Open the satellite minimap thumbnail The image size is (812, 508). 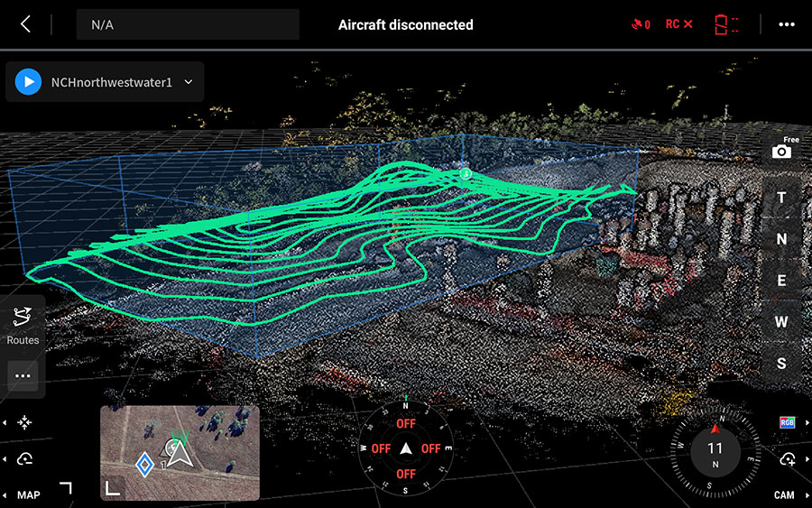(x=180, y=453)
